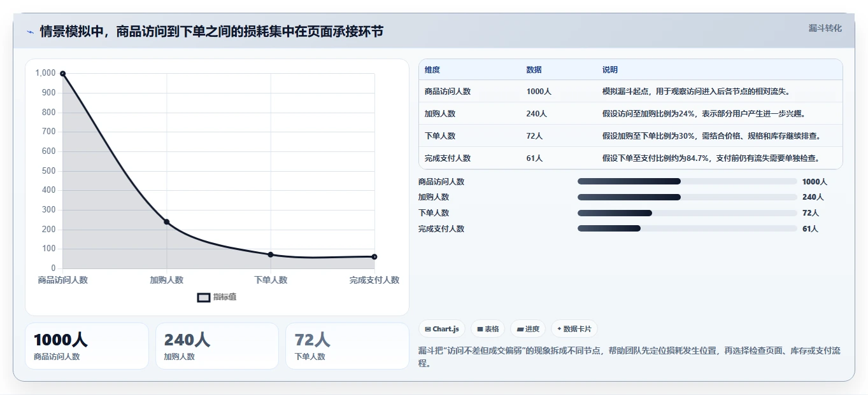Click the 数据卡片 chip

tap(574, 329)
